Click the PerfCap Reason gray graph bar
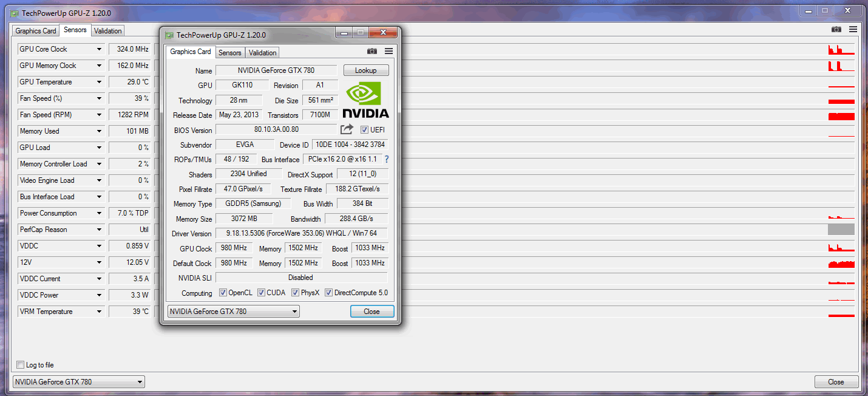This screenshot has width=868, height=396. [x=841, y=230]
